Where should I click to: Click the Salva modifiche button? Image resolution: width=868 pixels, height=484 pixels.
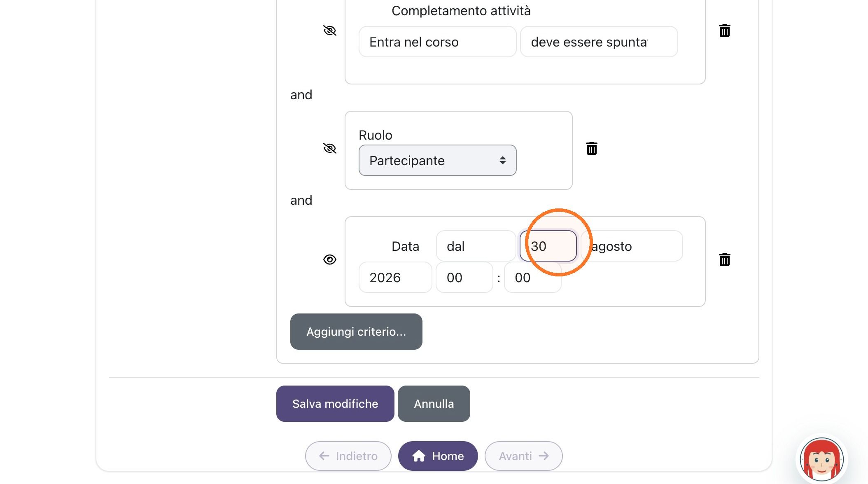(335, 404)
